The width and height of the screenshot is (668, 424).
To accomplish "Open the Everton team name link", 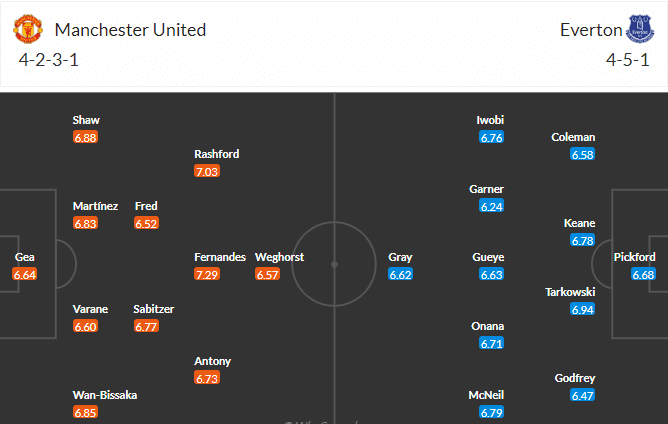I will click(588, 30).
